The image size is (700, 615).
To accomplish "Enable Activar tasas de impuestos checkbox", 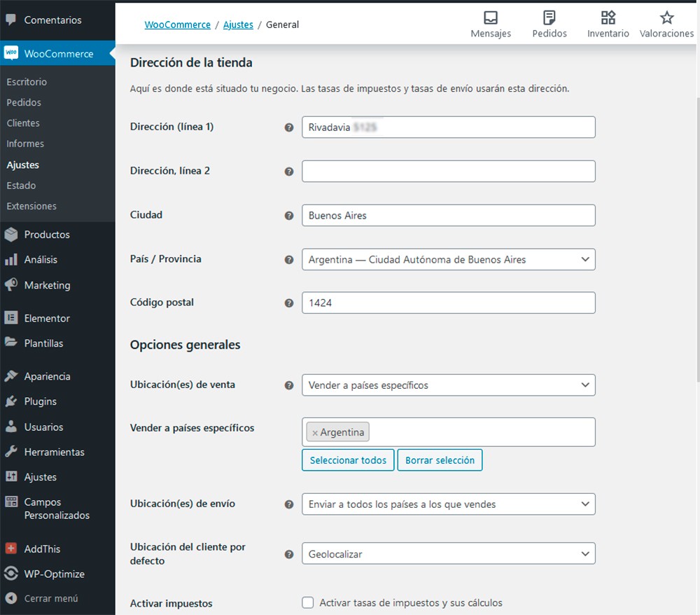I will pyautogui.click(x=307, y=602).
